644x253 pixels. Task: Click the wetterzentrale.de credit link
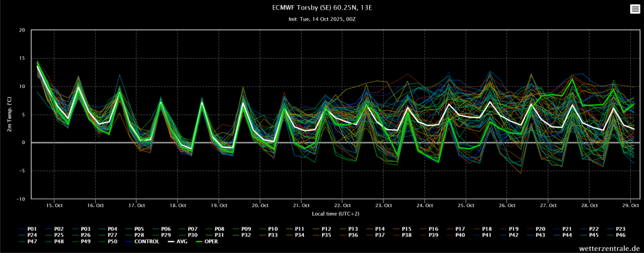click(x=609, y=249)
